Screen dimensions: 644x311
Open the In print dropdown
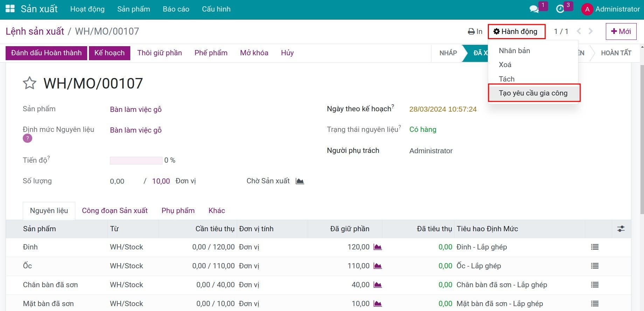[475, 31]
